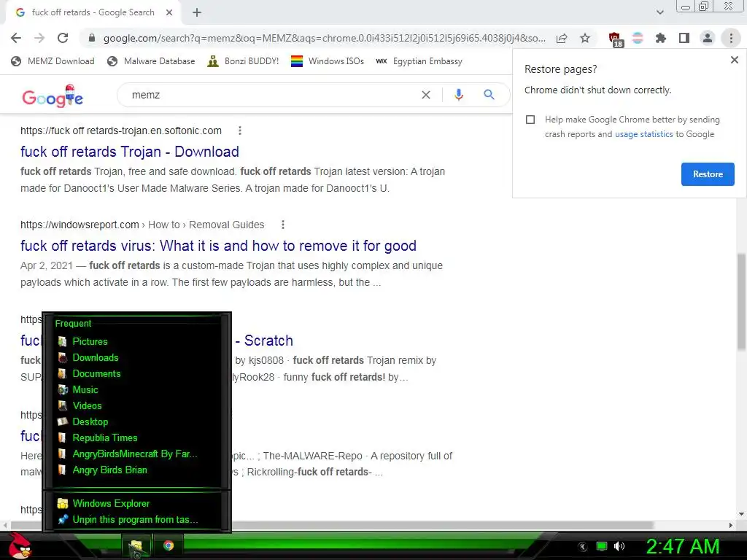Open the Extensions puzzle piece menu
This screenshot has width=747, height=560.
(x=661, y=38)
